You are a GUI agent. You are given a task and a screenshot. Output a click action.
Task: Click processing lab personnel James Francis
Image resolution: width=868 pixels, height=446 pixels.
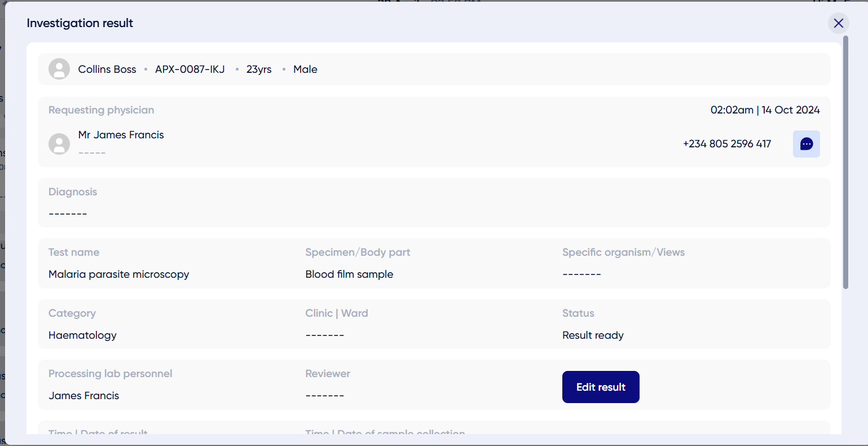click(84, 396)
